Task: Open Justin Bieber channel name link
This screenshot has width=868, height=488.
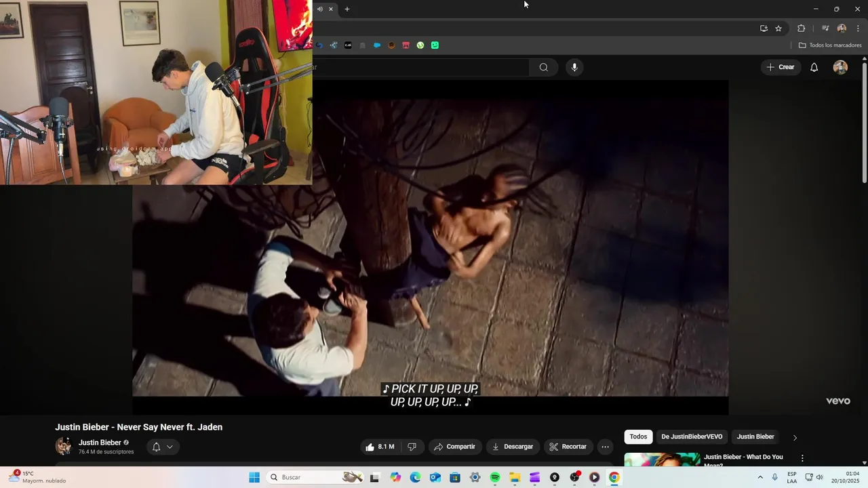Action: click(x=100, y=443)
